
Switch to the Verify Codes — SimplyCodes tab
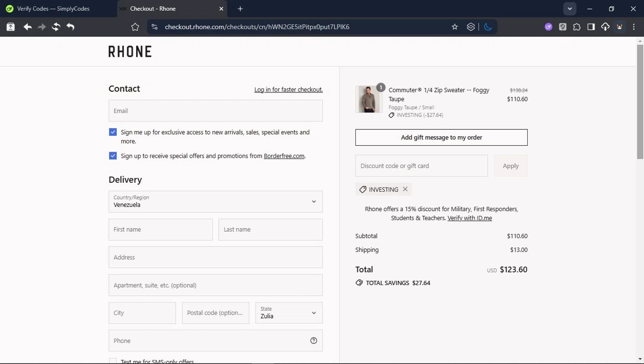(x=54, y=9)
